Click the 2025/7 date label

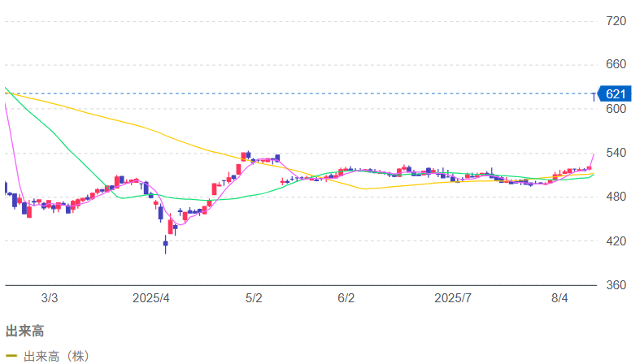point(453,298)
